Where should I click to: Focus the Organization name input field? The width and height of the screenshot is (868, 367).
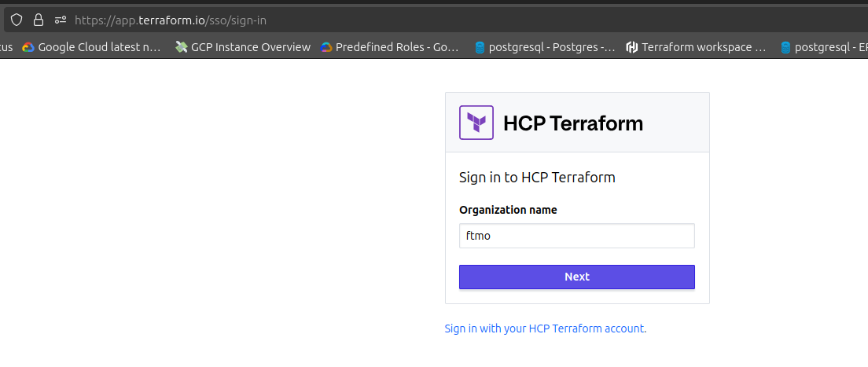(x=576, y=236)
